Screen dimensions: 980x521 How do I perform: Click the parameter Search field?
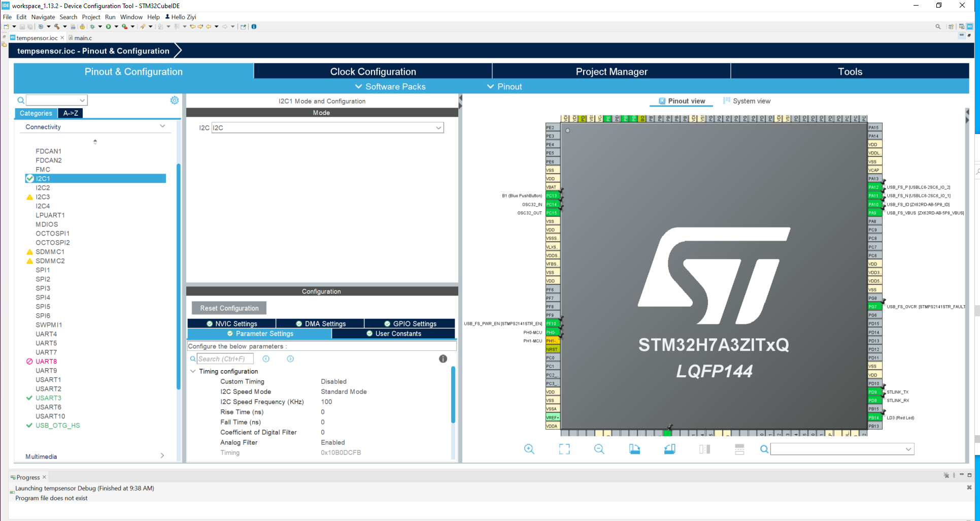point(225,359)
